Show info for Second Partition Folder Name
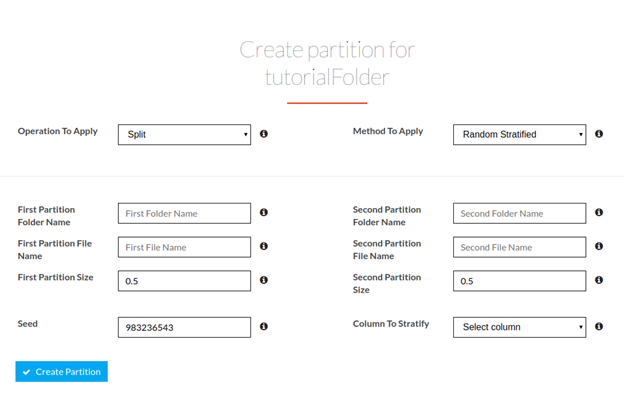Image resolution: width=624 pixels, height=399 pixels. pos(599,212)
